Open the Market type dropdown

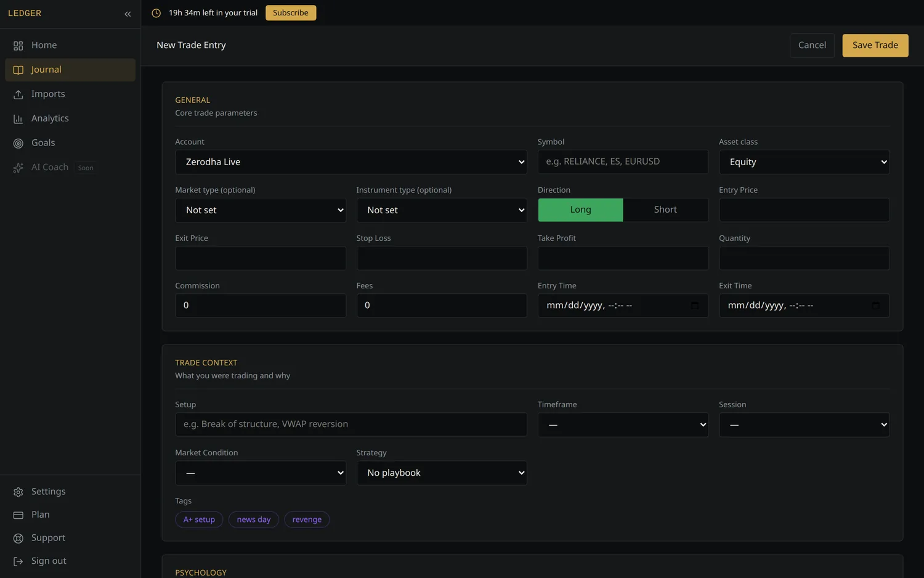(x=261, y=210)
